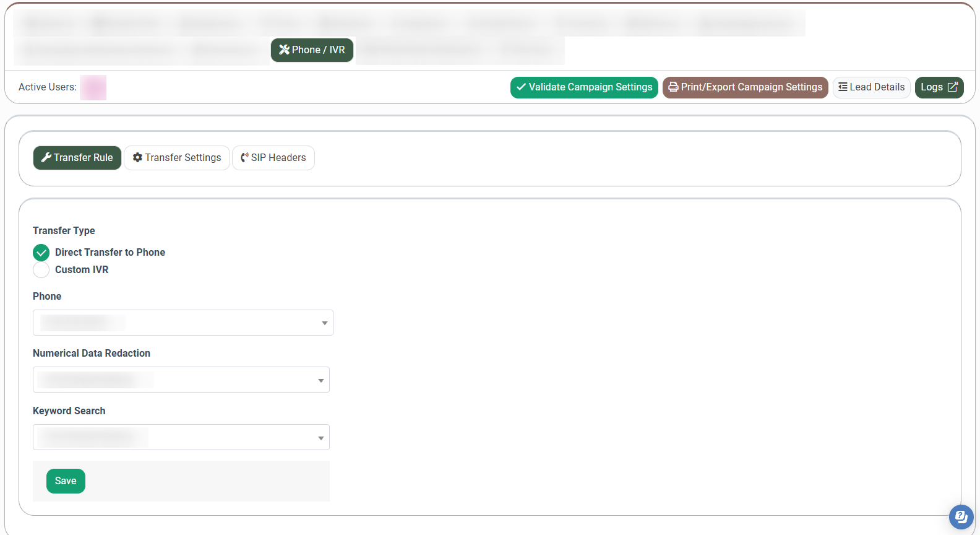Viewport: 980px width, 535px height.
Task: Click Validate Campaign Settings button
Action: coord(584,87)
